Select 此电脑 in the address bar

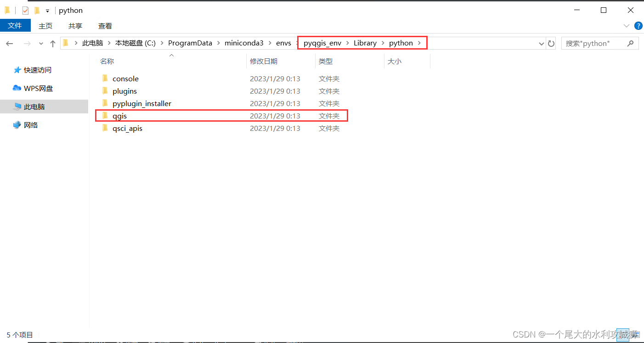point(92,43)
